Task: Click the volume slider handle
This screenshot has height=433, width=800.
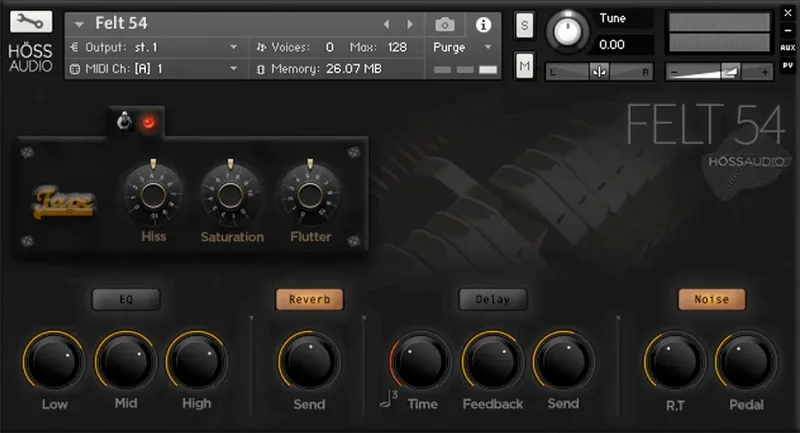Action: [731, 72]
